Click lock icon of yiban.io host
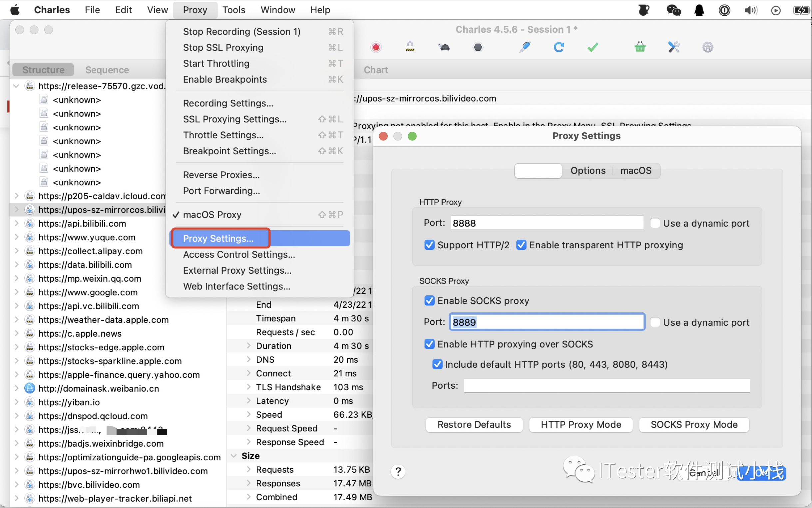Screen dimensions: 812x508 point(30,402)
